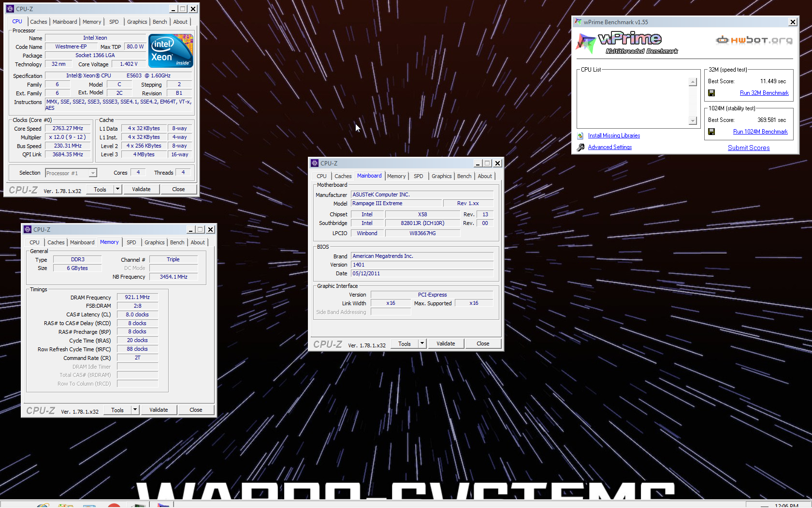Open Caches tab in top-left CPU-Z window
Image resolution: width=812 pixels, height=508 pixels.
click(x=39, y=22)
